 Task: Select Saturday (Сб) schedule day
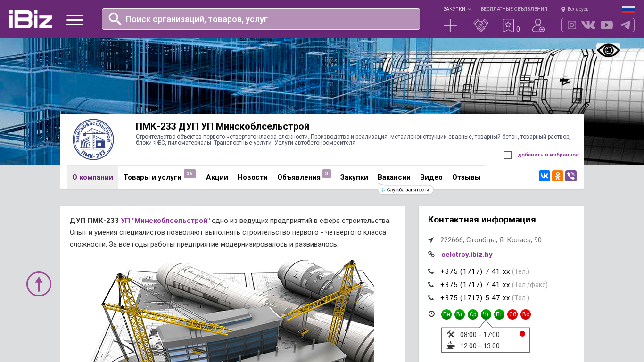(x=512, y=314)
